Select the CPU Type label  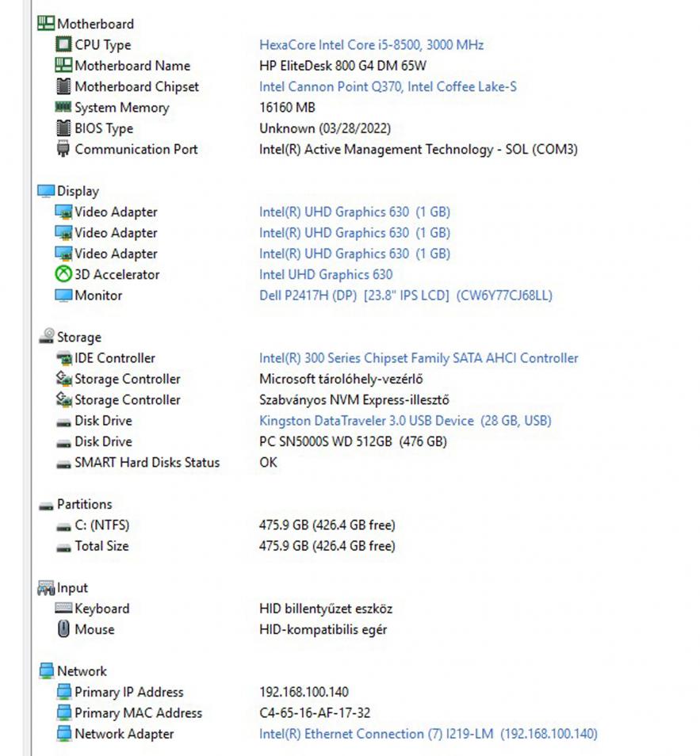click(103, 45)
